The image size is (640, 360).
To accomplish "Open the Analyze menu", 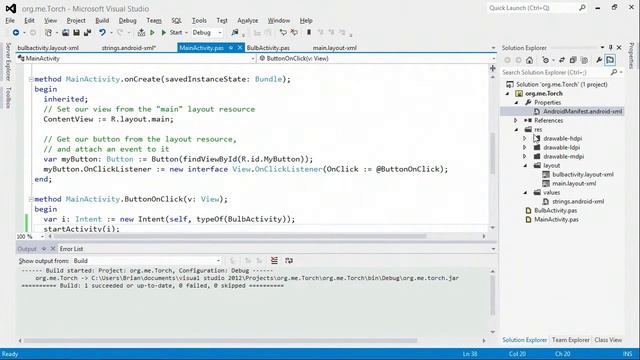I will [x=248, y=20].
